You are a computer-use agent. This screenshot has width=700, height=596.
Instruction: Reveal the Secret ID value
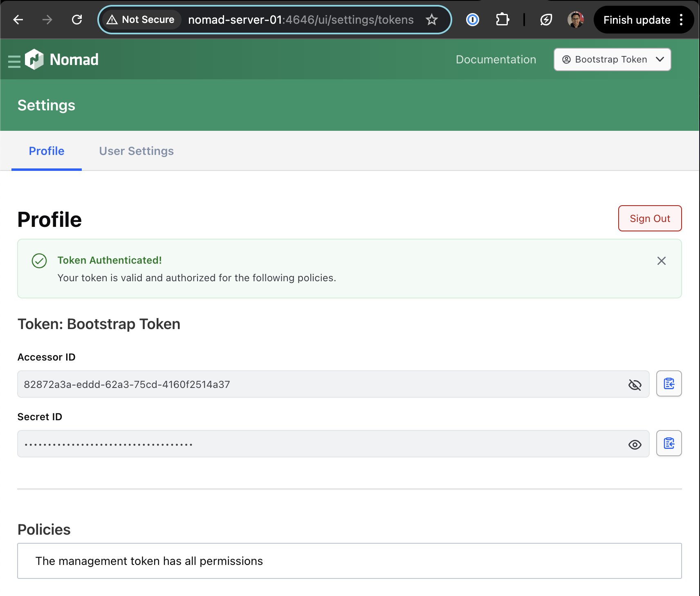coord(635,444)
